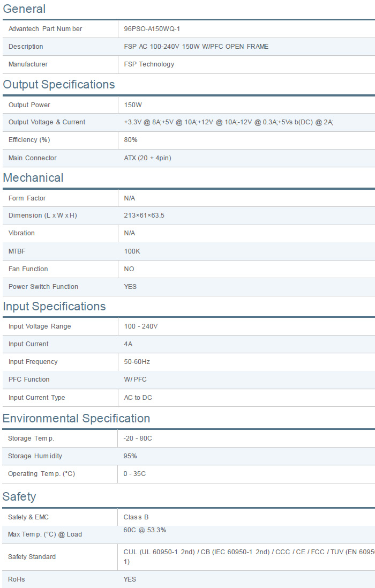Image resolution: width=375 pixels, height=588 pixels.
Task: Click the Mechanical section heading
Action: (x=33, y=178)
